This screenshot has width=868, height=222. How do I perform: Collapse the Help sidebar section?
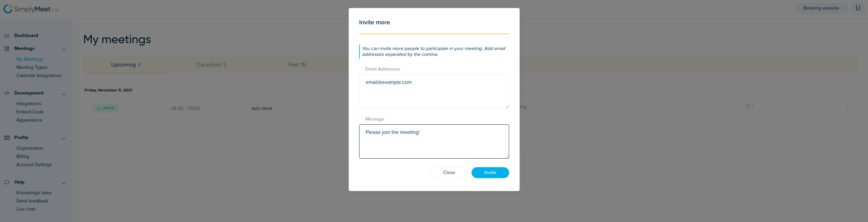click(x=64, y=183)
